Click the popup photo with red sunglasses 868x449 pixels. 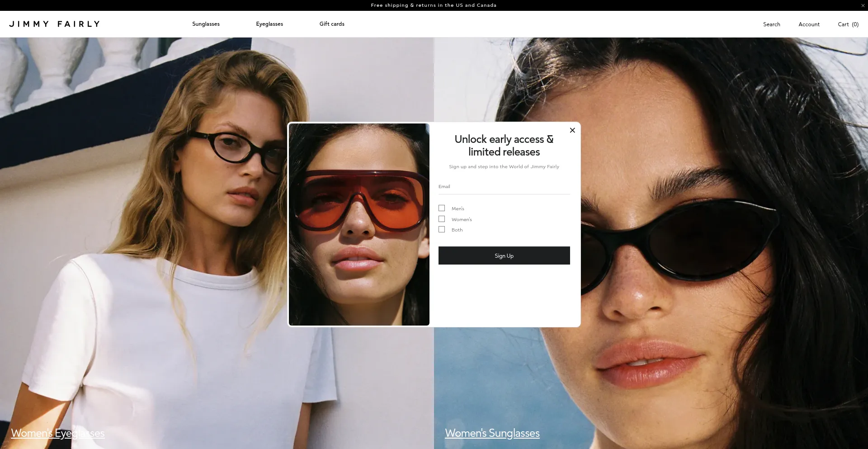[359, 224]
